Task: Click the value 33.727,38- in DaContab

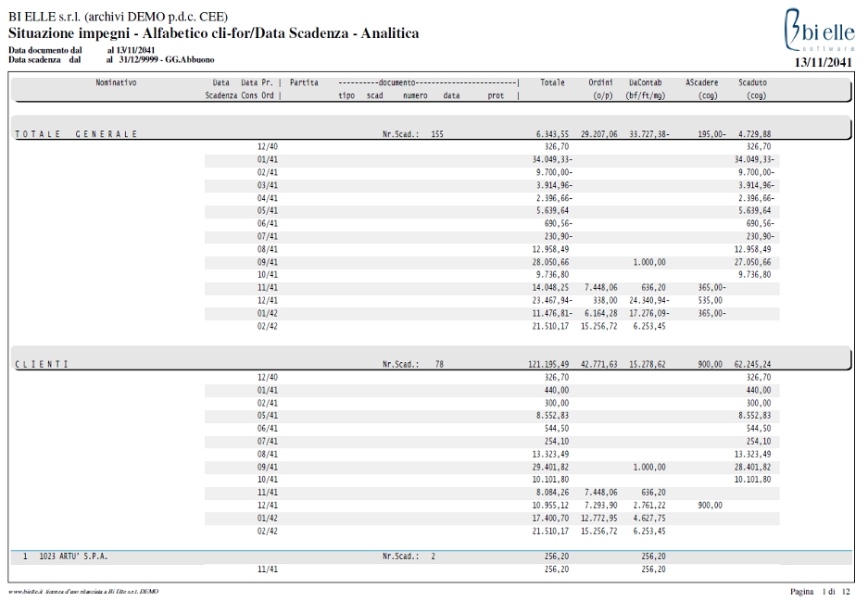Action: (x=649, y=134)
